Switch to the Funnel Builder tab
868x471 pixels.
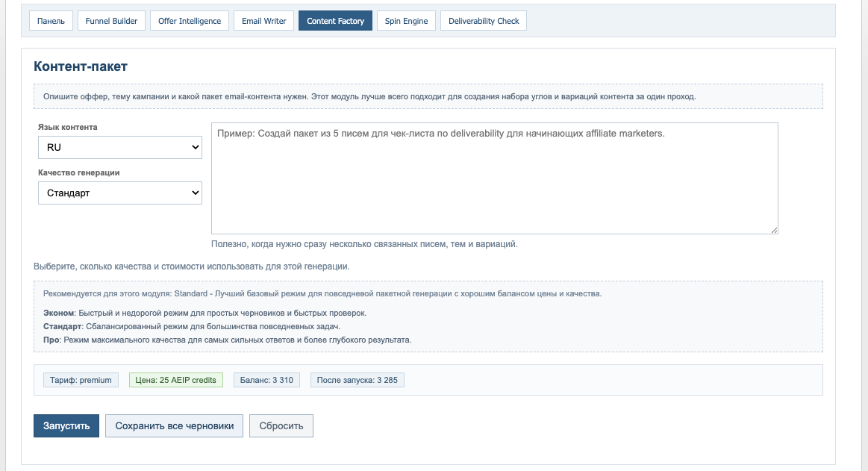pyautogui.click(x=110, y=20)
